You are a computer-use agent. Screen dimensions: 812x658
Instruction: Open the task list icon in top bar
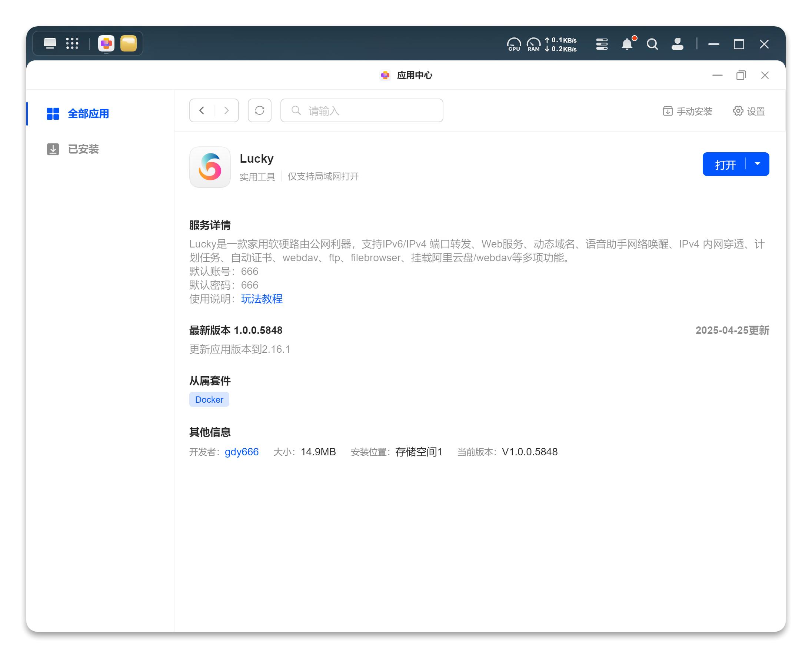pyautogui.click(x=602, y=44)
